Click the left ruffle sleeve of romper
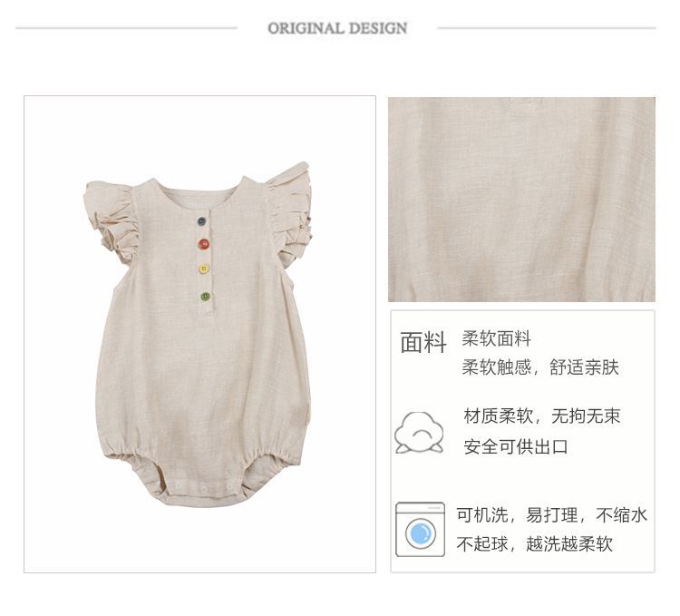 point(112,220)
